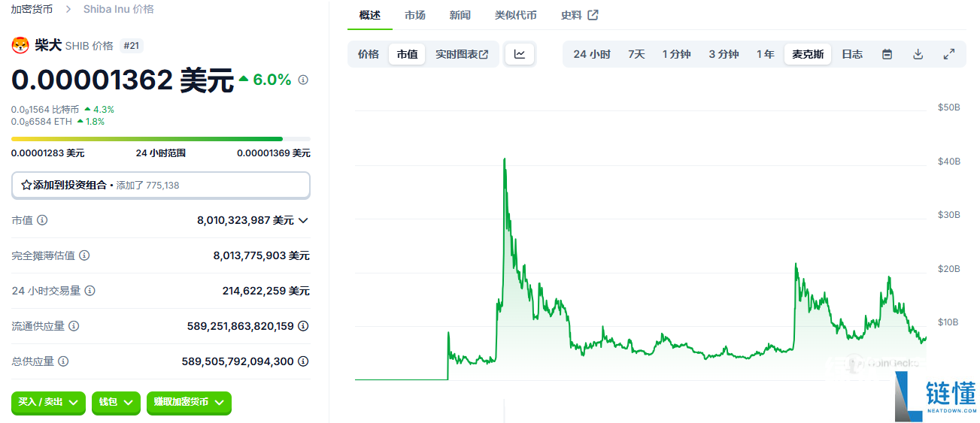Image resolution: width=980 pixels, height=423 pixels.
Task: Click the info icon next to 流通供应量 label
Action: coord(74,326)
